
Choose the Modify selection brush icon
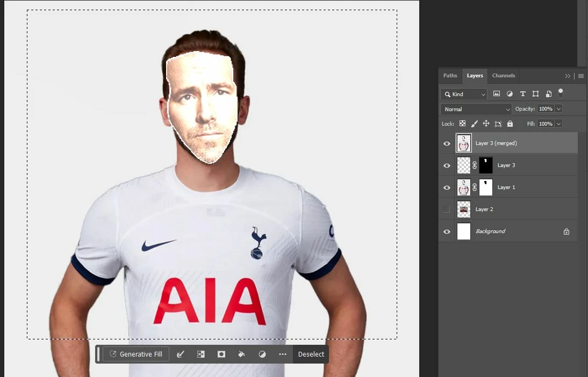(x=181, y=354)
